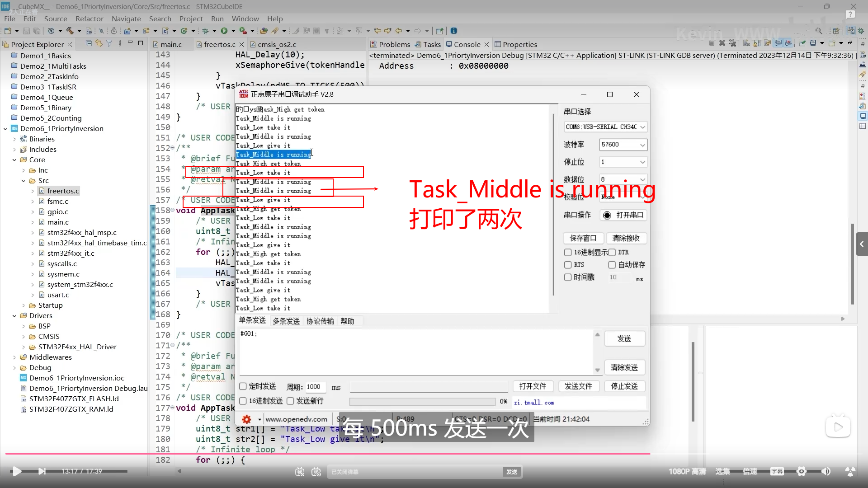Click the Scroll Lock icon in Console
This screenshot has height=488, width=868.
757,43
